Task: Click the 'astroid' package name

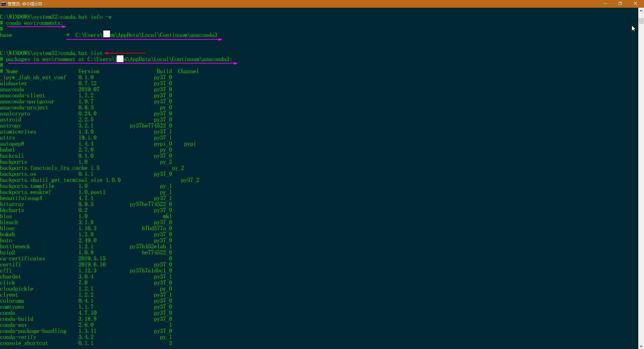Action: coord(10,119)
